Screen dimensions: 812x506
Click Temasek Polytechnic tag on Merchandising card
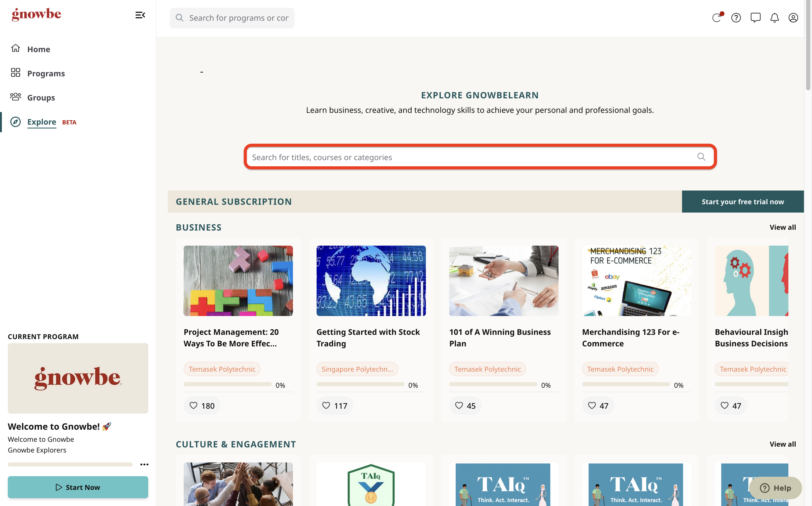(620, 369)
